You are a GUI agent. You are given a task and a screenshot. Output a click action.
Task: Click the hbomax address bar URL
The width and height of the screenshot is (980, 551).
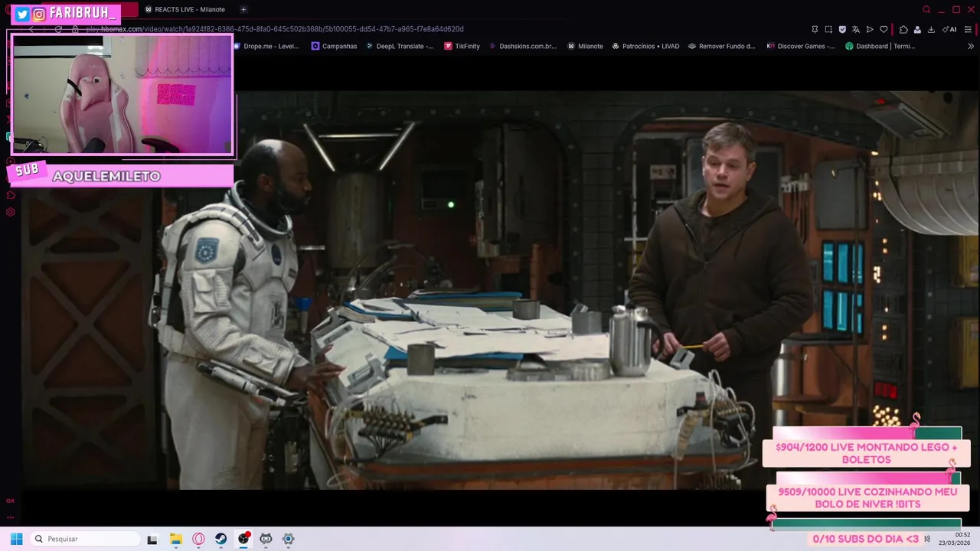click(x=275, y=29)
